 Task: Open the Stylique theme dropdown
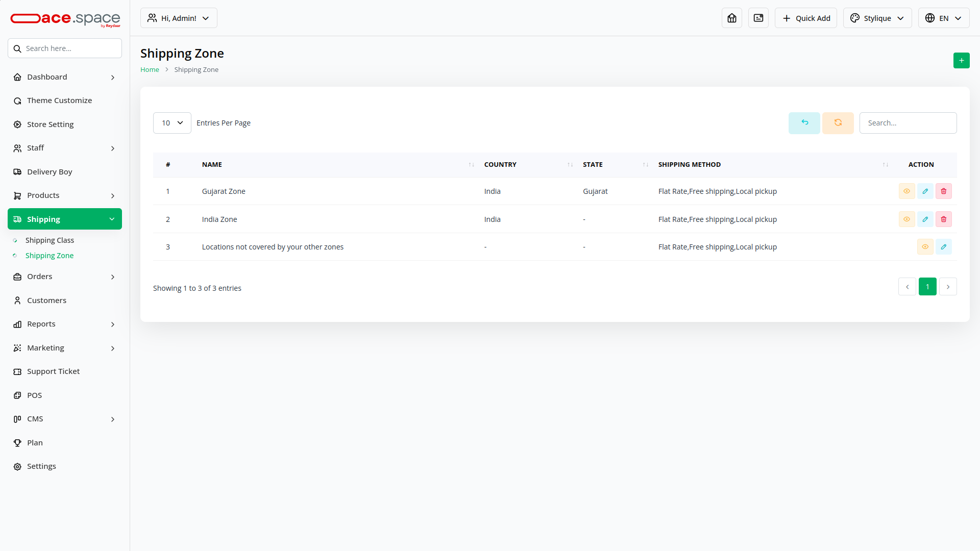[877, 18]
